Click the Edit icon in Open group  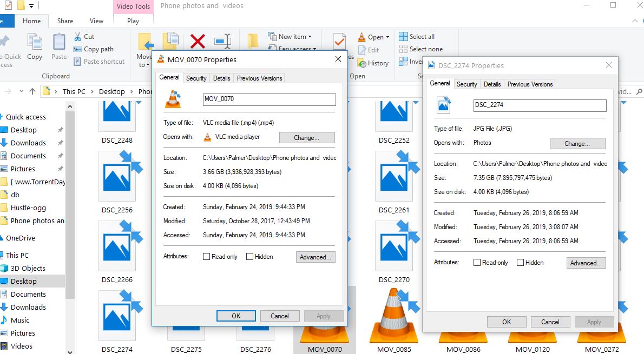362,50
